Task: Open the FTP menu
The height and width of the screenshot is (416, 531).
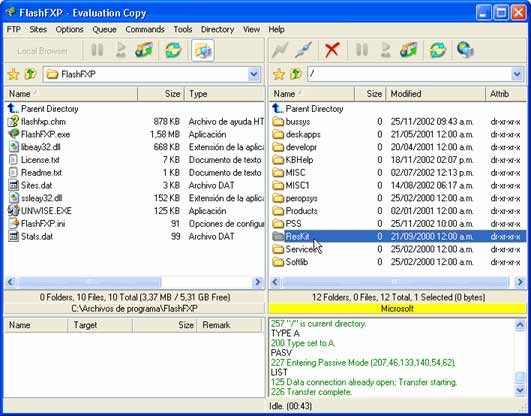Action: 14,29
